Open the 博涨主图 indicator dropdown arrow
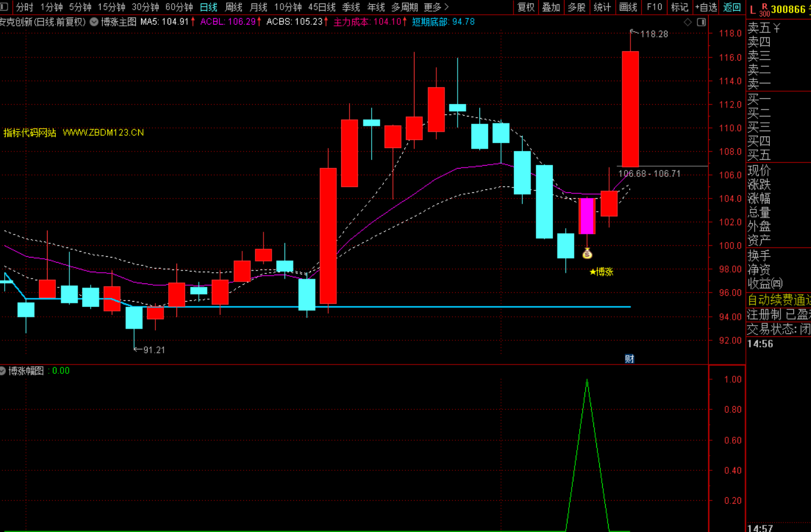The height and width of the screenshot is (532, 811). point(94,22)
